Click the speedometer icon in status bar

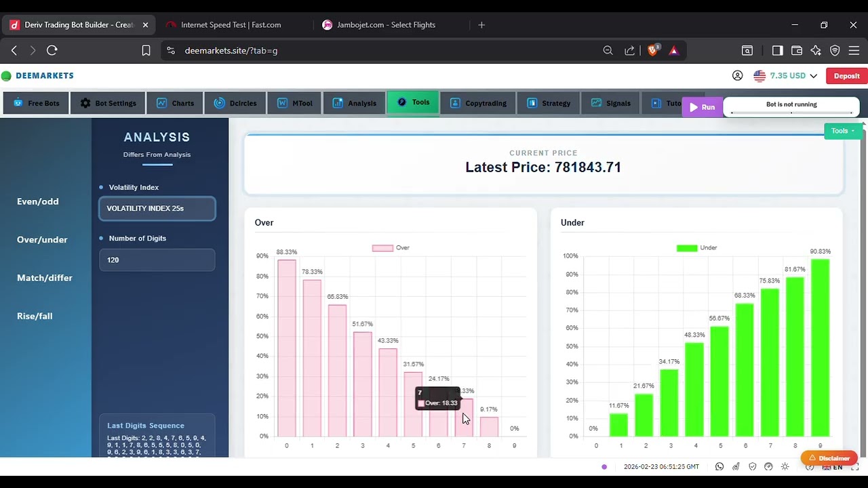768,466
